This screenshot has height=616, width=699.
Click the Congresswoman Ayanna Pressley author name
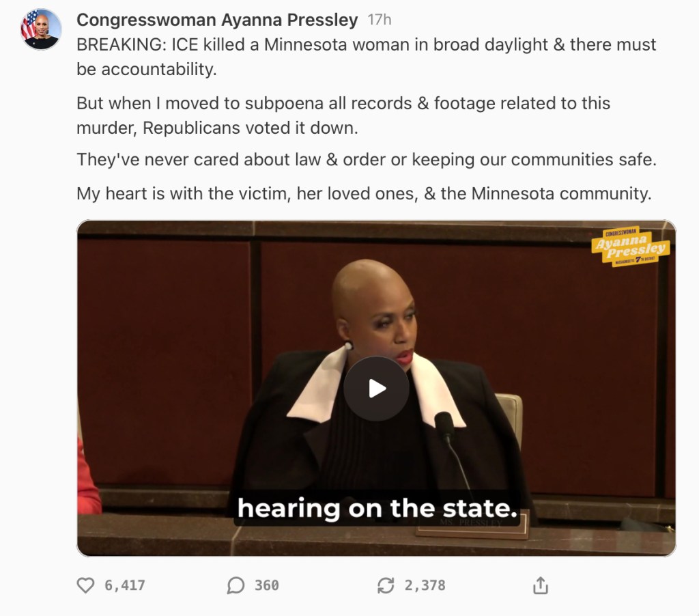217,20
